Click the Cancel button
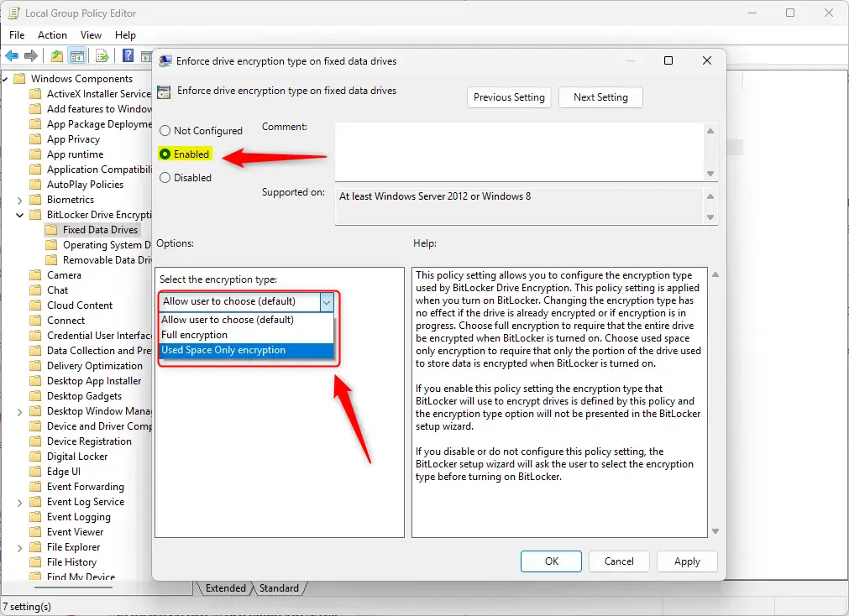 pyautogui.click(x=619, y=561)
